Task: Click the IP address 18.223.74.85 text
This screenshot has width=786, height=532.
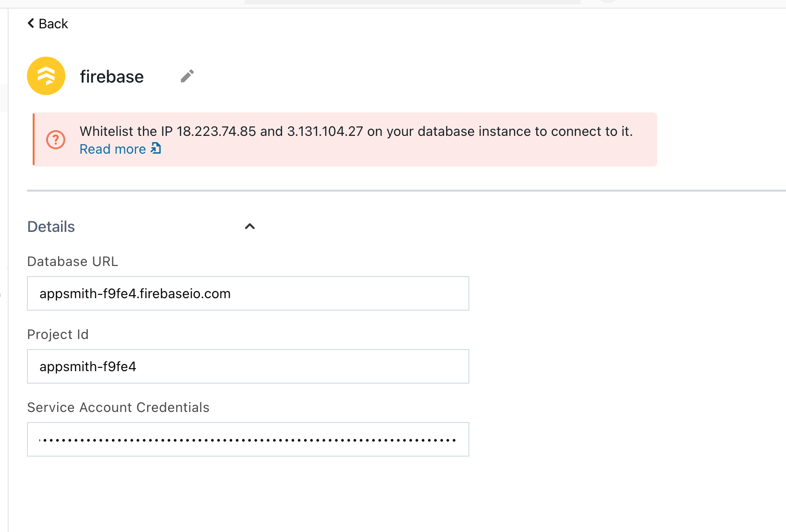Action: (x=216, y=132)
